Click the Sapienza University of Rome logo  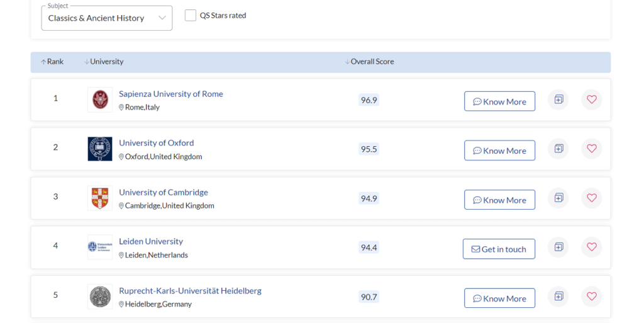[100, 99]
